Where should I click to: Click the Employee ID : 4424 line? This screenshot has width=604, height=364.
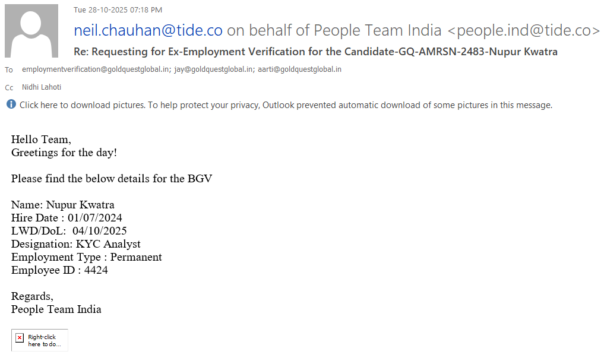(x=59, y=270)
